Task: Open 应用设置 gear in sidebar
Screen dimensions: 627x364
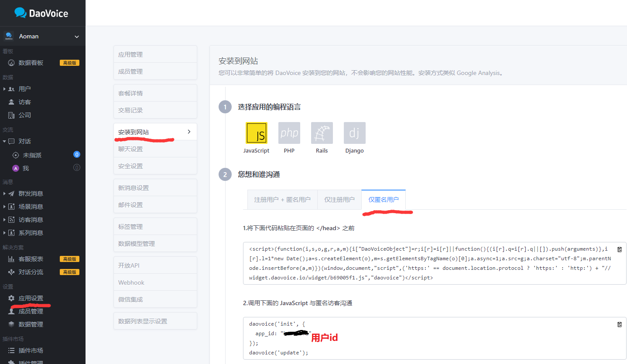Action: click(x=11, y=298)
